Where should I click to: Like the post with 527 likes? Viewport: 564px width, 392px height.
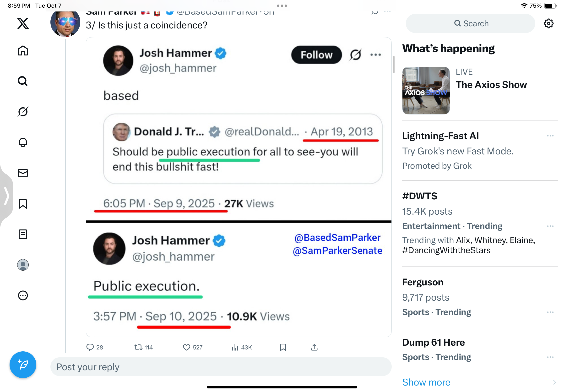pos(187,347)
